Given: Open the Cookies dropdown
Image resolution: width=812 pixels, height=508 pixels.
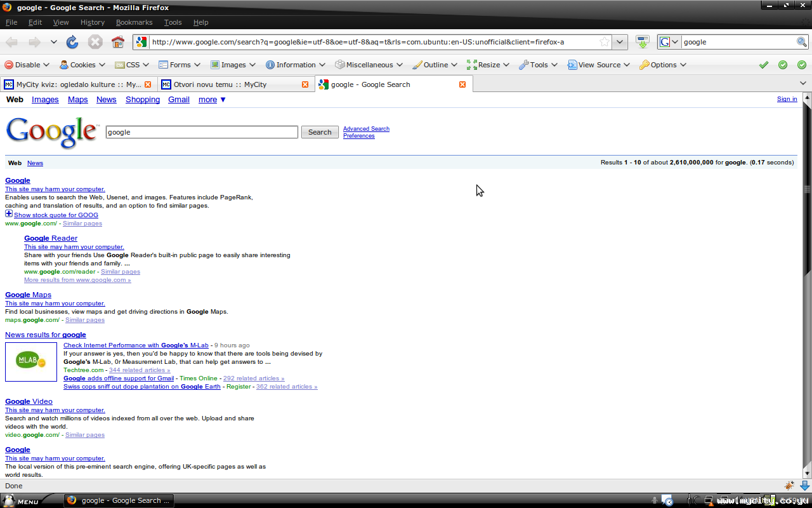Looking at the screenshot, I should pyautogui.click(x=82, y=65).
